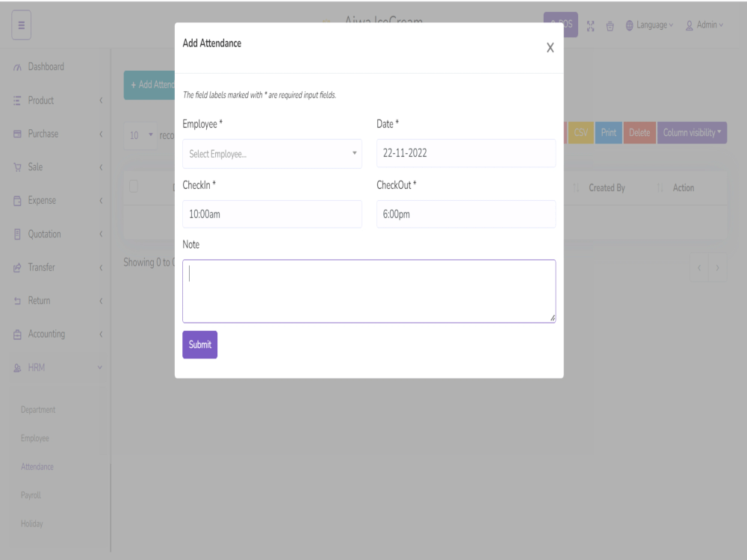Screen dimensions: 747x560
Task: Submit the Add Attendance form
Action: [x=199, y=344]
